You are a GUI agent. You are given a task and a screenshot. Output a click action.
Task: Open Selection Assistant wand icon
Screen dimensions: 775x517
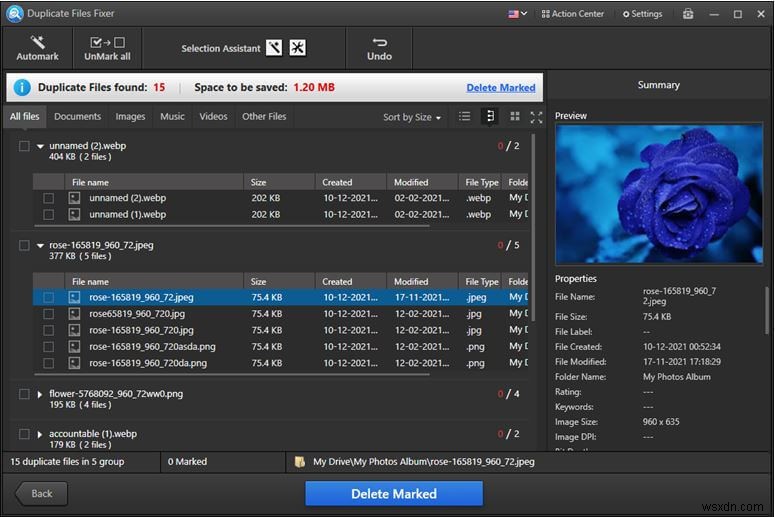pos(275,48)
